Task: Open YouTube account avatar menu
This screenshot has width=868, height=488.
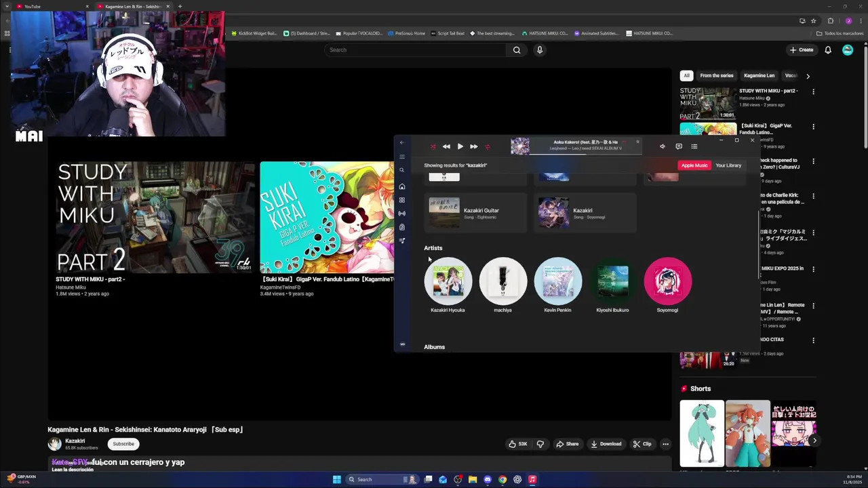Action: coord(848,49)
